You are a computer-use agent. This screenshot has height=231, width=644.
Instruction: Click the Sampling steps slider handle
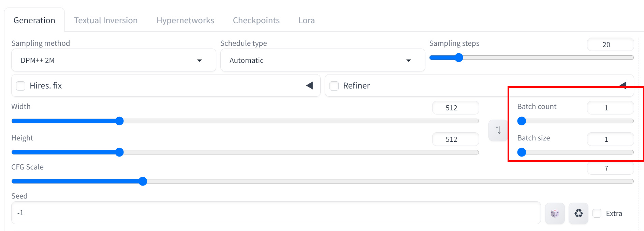tap(459, 58)
